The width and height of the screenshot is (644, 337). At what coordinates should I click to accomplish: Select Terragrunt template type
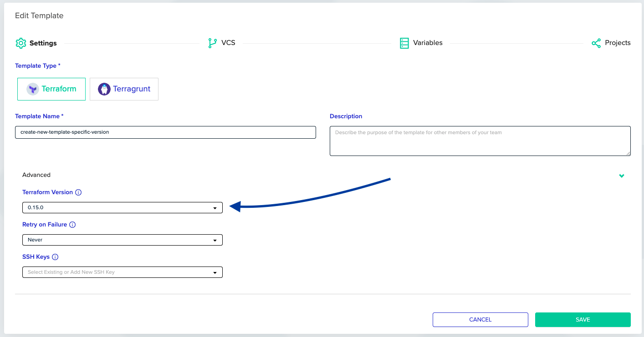click(x=124, y=89)
